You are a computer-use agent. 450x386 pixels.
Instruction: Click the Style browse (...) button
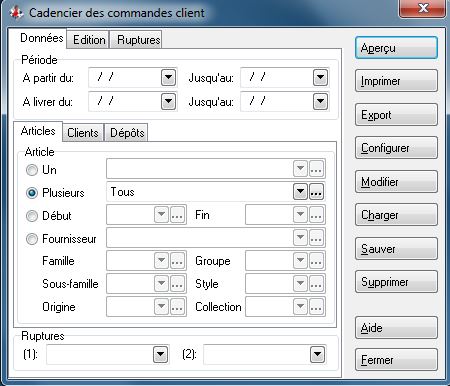click(316, 284)
